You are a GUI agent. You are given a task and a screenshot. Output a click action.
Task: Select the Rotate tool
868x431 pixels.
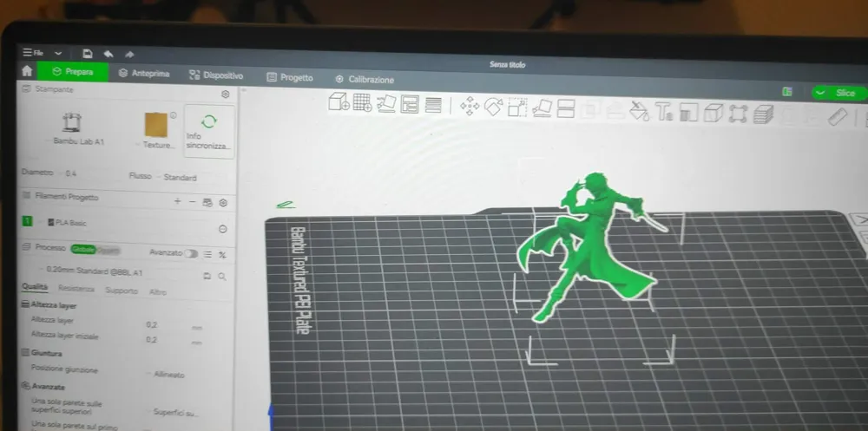(x=493, y=106)
